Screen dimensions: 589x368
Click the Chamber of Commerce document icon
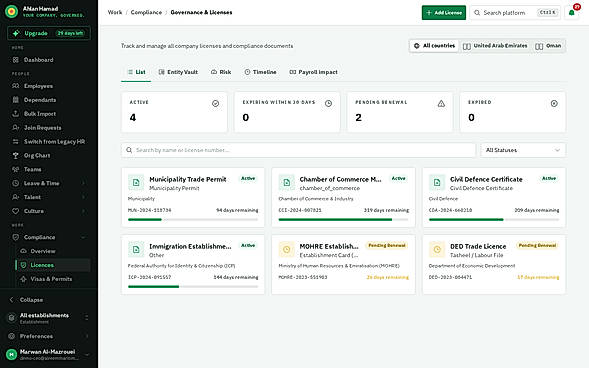coord(287,183)
